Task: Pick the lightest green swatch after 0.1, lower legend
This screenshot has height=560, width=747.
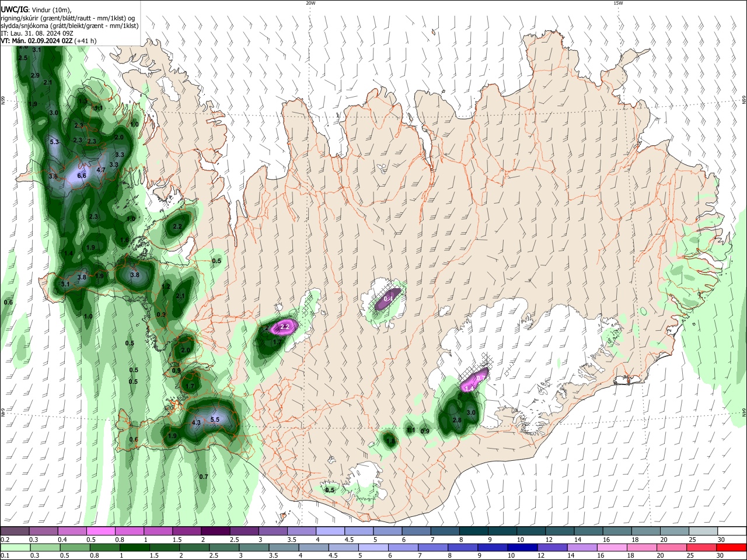Action: point(15,548)
